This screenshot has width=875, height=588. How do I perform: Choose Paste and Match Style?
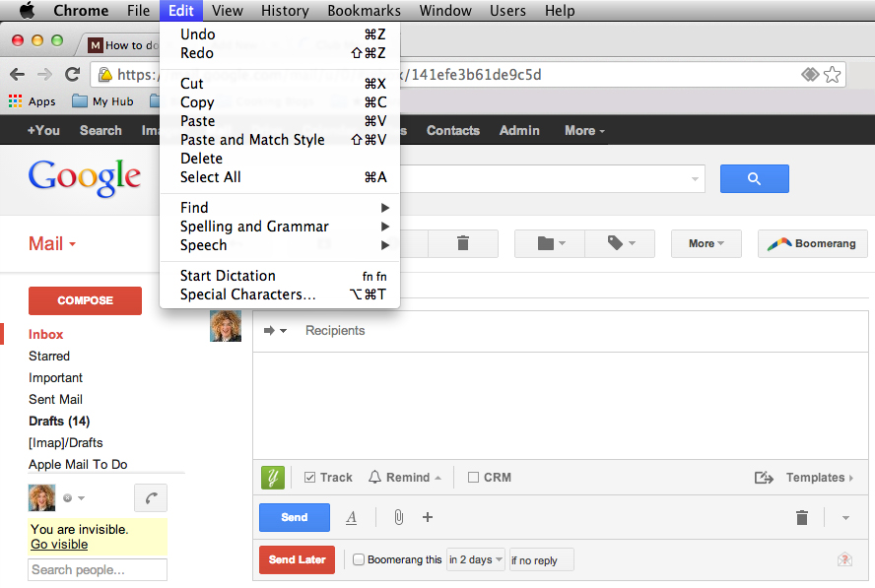point(280,140)
